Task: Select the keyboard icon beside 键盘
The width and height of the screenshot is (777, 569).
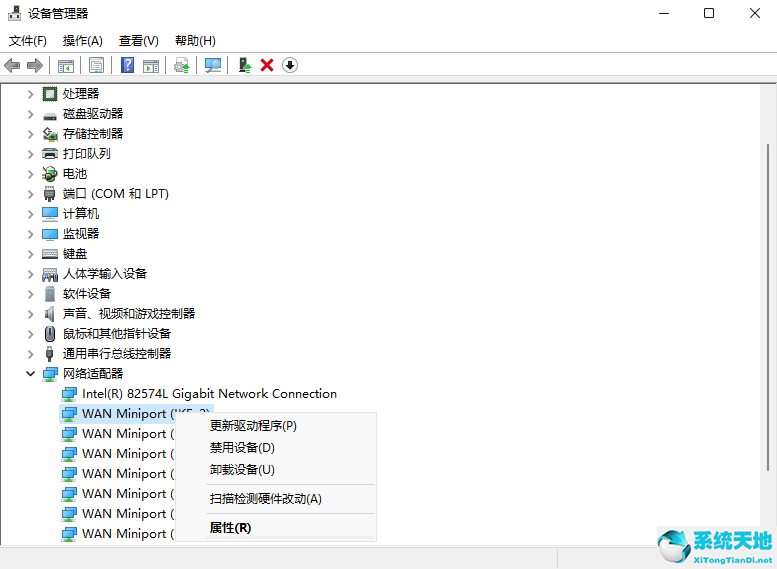Action: click(x=50, y=254)
